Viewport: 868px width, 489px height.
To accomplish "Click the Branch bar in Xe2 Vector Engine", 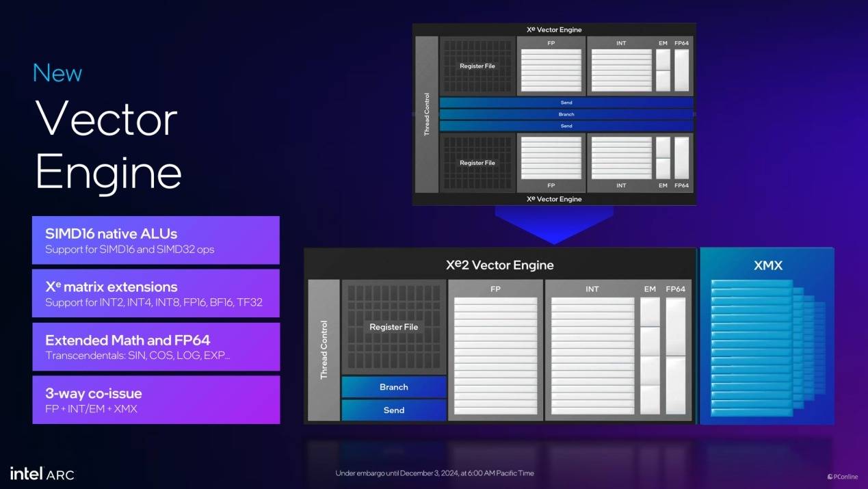I will coord(394,387).
